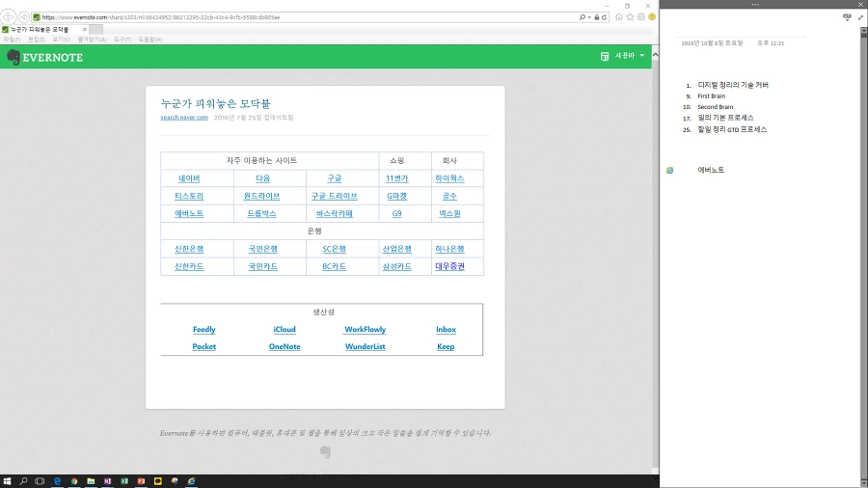
Task: Click the search.naver.com source link
Action: coord(184,118)
